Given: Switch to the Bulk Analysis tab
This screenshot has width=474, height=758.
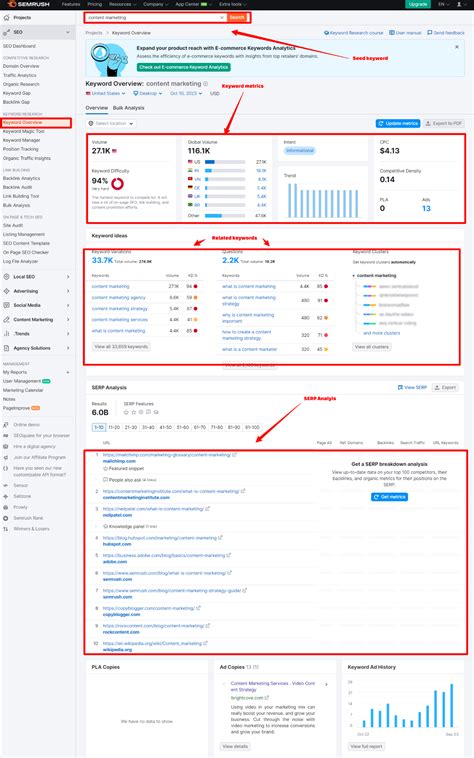Looking at the screenshot, I should [x=129, y=108].
